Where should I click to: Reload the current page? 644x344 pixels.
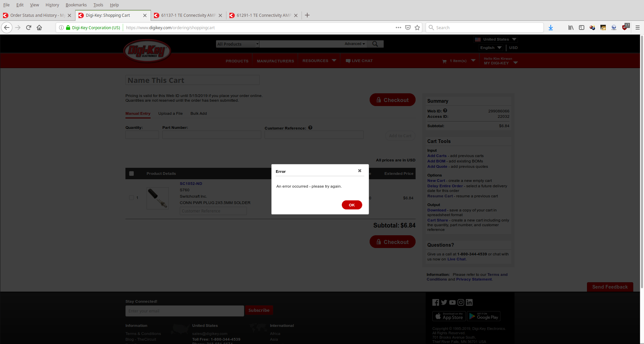(29, 28)
